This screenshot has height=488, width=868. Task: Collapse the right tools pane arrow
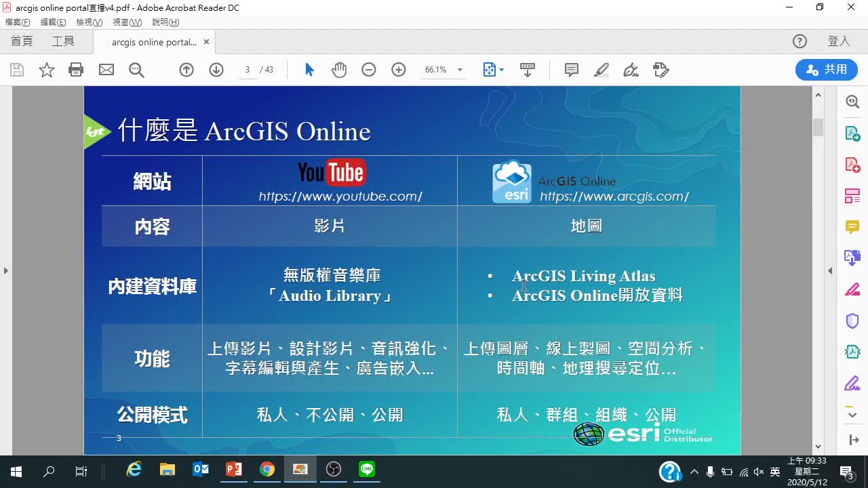pos(830,270)
